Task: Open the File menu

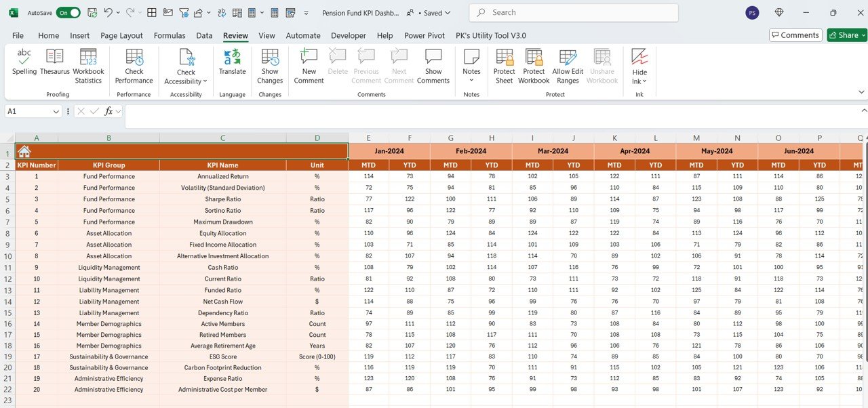Action: point(18,35)
